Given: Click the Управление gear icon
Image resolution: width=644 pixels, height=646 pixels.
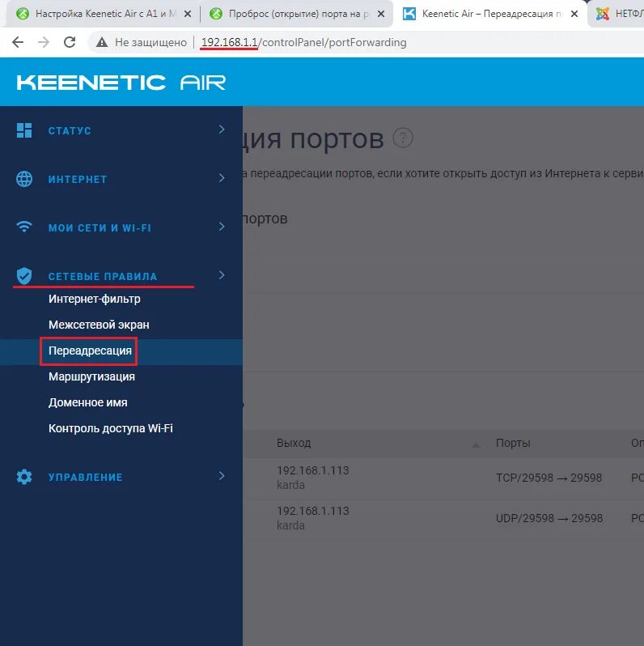Looking at the screenshot, I should click(24, 477).
